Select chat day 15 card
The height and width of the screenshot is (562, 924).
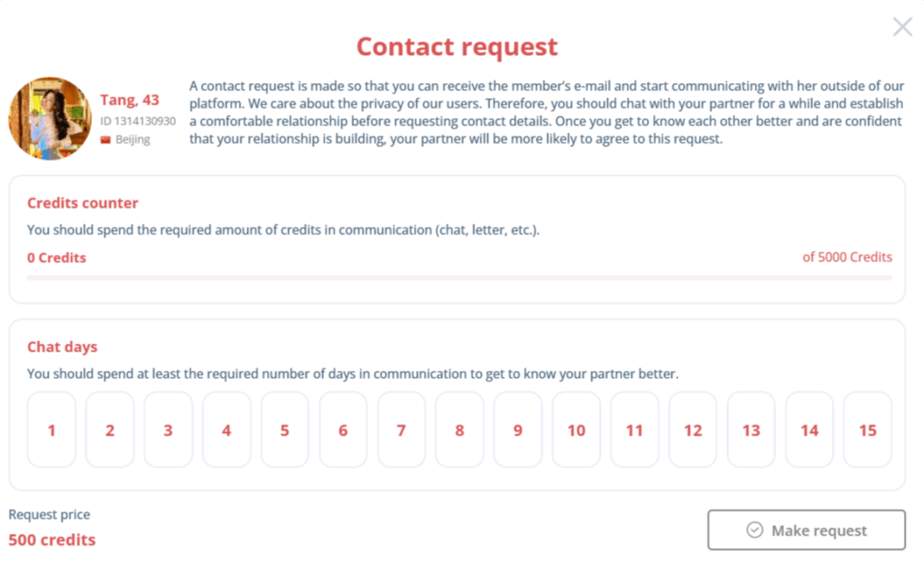(867, 430)
